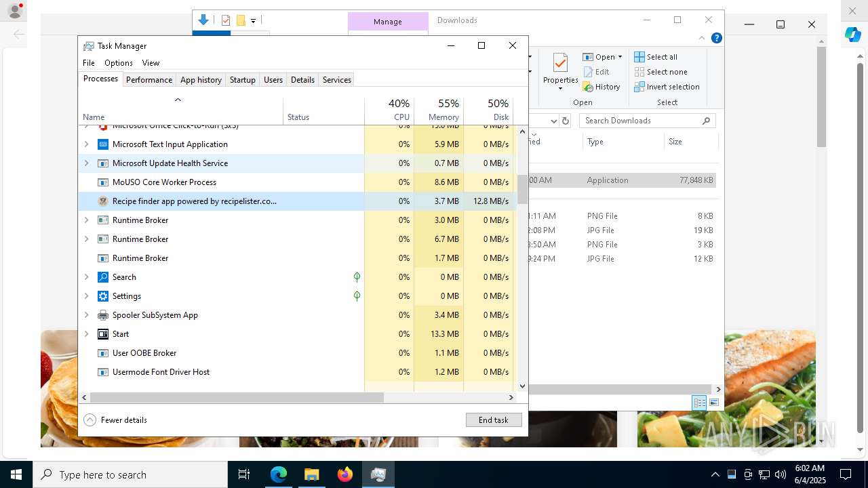Sort processes by Memory column
The width and height of the screenshot is (868, 488).
pos(439,110)
